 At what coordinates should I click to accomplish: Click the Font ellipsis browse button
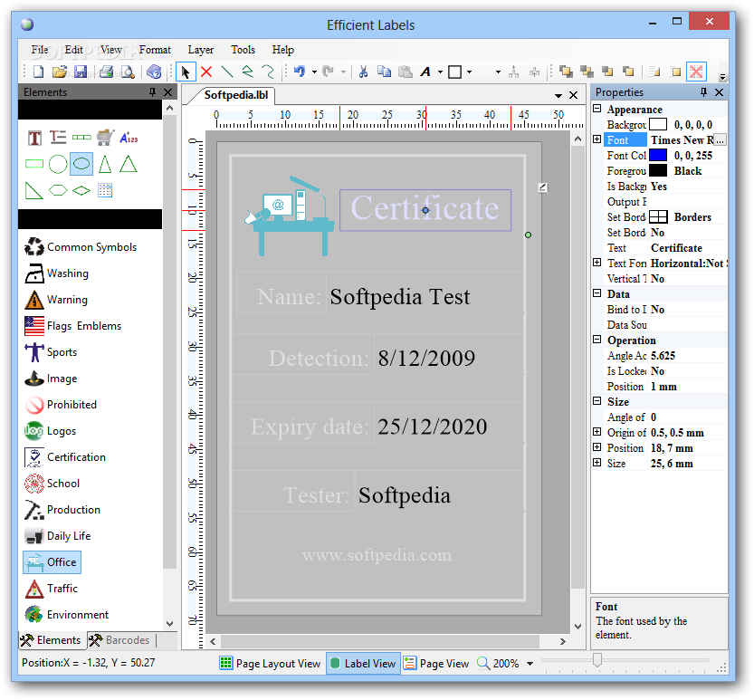tap(720, 140)
